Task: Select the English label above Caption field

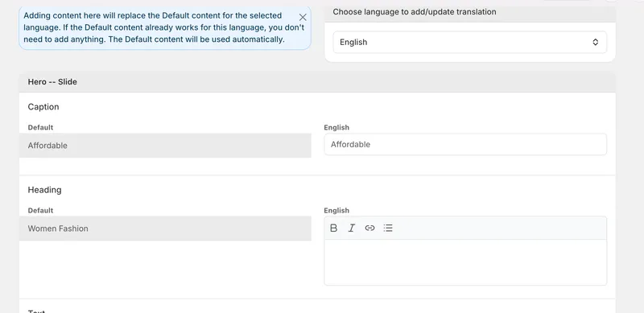Action: [x=336, y=127]
